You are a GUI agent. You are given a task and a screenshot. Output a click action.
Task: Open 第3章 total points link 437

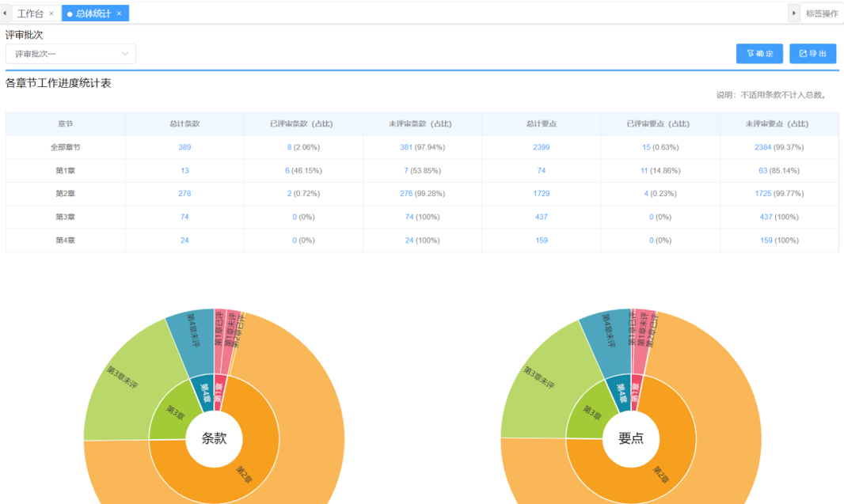(x=542, y=218)
